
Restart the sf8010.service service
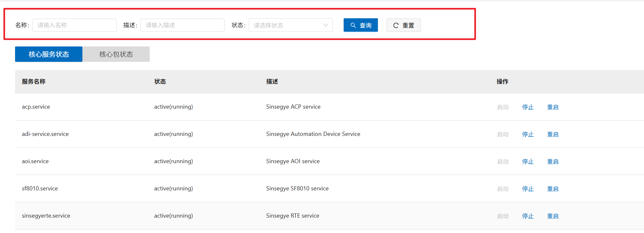pos(553,189)
